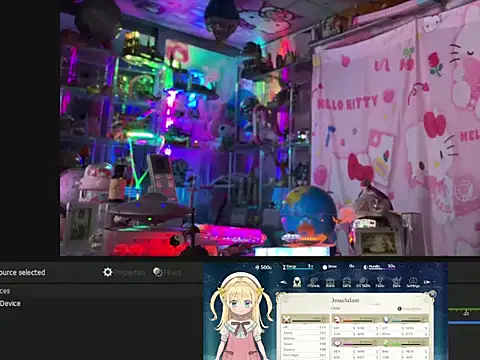Go to previous game menu with left arrow

click(283, 282)
